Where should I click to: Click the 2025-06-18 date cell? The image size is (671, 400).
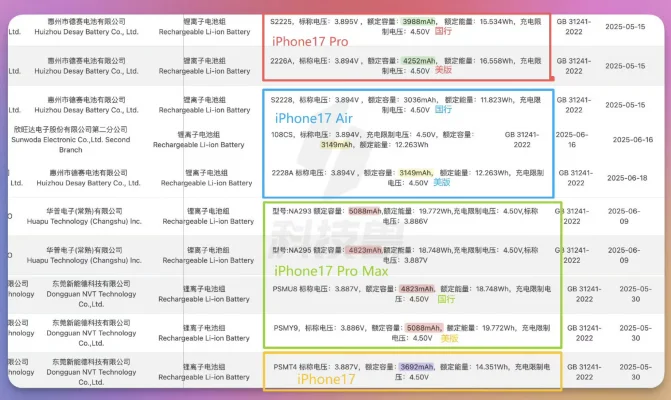click(x=627, y=178)
